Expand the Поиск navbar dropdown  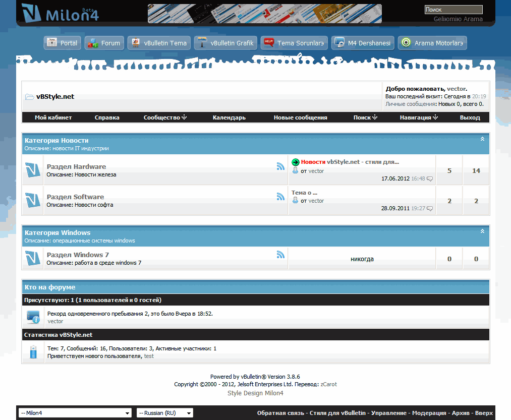tap(365, 117)
